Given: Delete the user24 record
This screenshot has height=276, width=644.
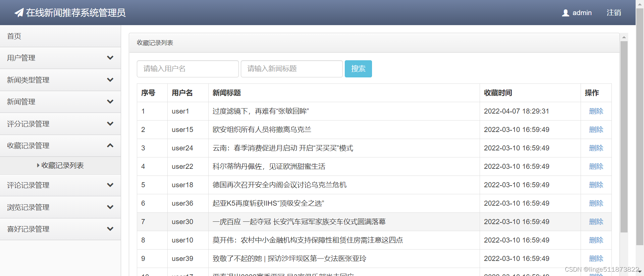Looking at the screenshot, I should coord(596,148).
